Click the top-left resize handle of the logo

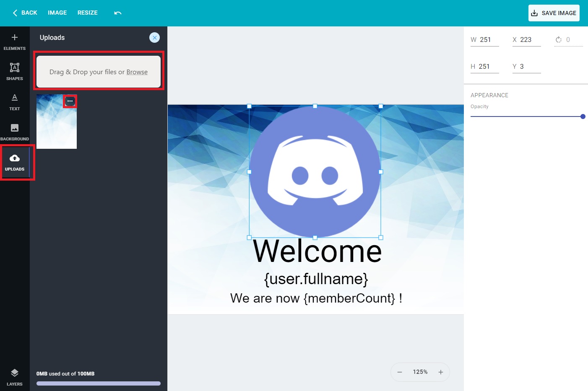250,106
